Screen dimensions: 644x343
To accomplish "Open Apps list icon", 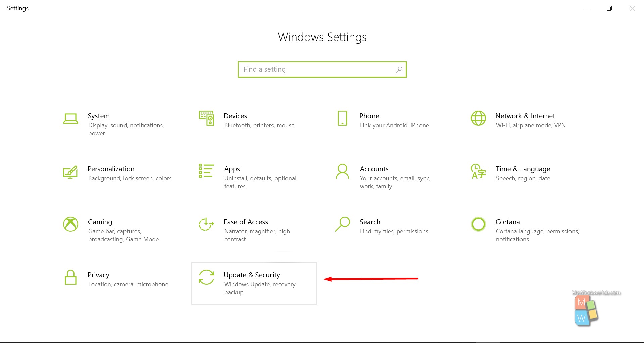I will [206, 171].
